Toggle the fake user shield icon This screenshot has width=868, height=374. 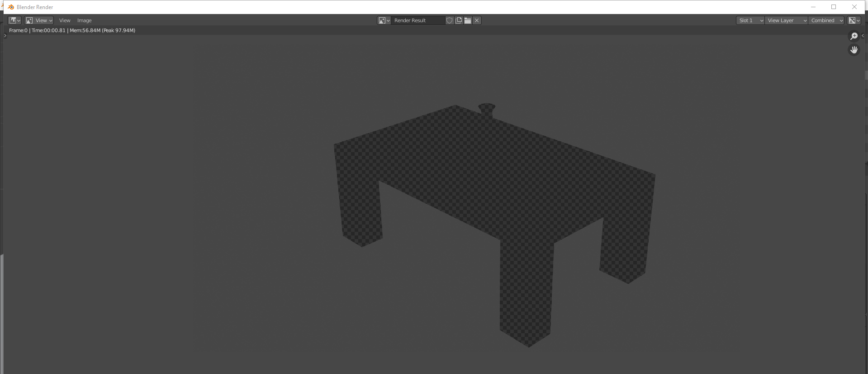click(450, 20)
